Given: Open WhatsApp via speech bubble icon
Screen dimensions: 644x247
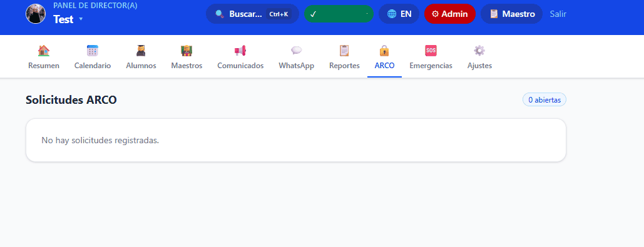Looking at the screenshot, I should click(296, 51).
